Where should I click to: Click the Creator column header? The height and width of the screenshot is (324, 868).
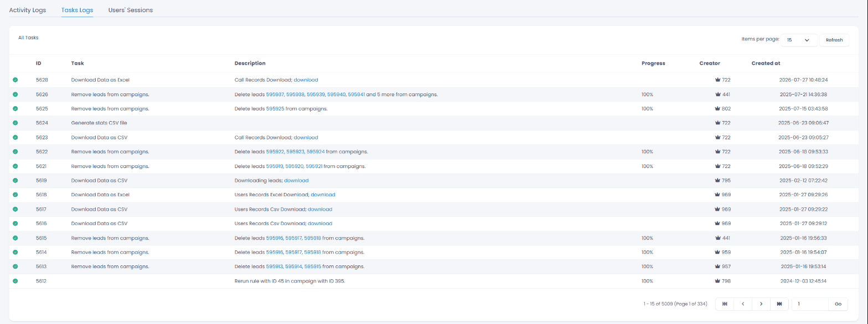click(710, 64)
